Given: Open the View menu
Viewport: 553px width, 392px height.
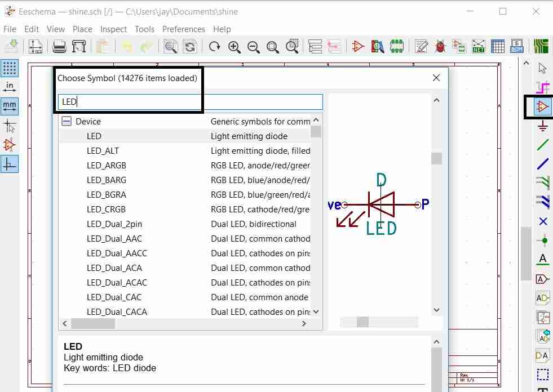Looking at the screenshot, I should [56, 29].
